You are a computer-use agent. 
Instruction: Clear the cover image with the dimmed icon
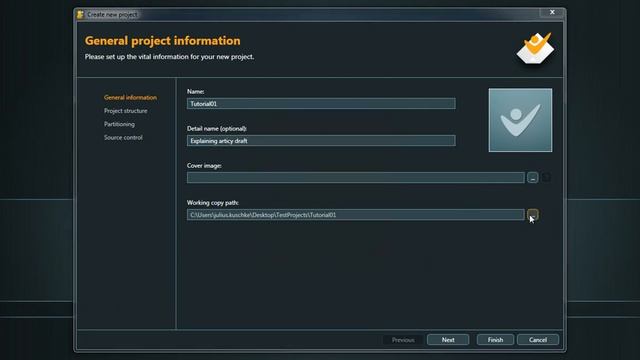click(x=546, y=178)
